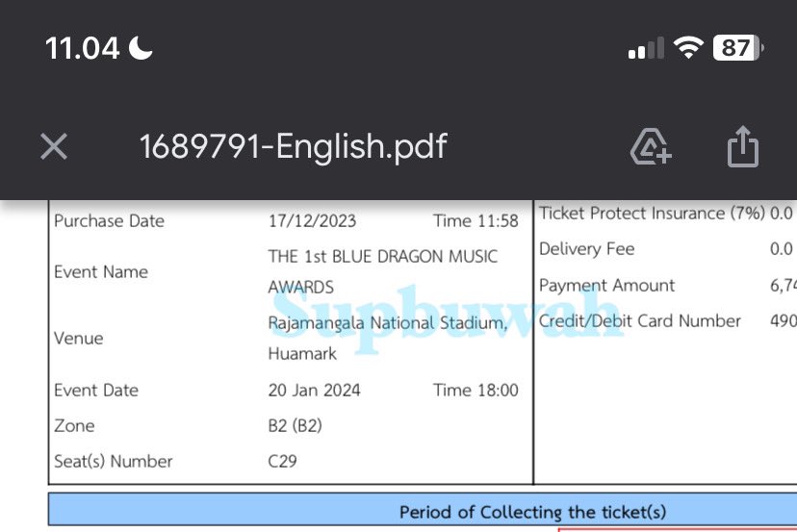797x532 pixels.
Task: Tap the battery 87 indicator
Action: click(738, 48)
